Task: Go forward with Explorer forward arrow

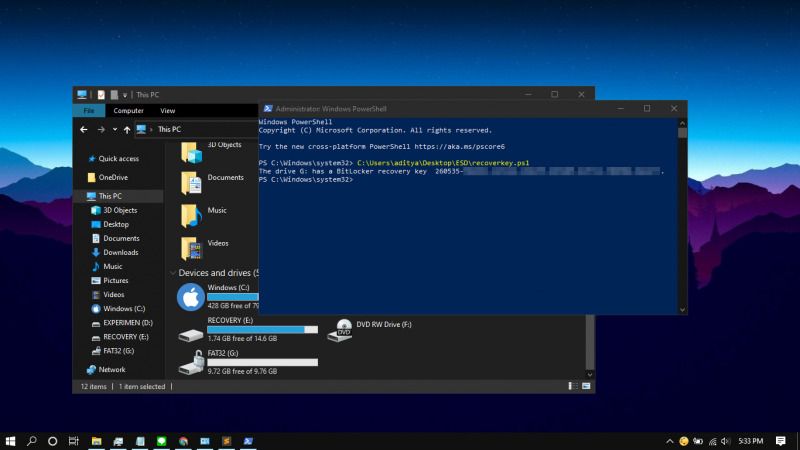Action: (101, 130)
